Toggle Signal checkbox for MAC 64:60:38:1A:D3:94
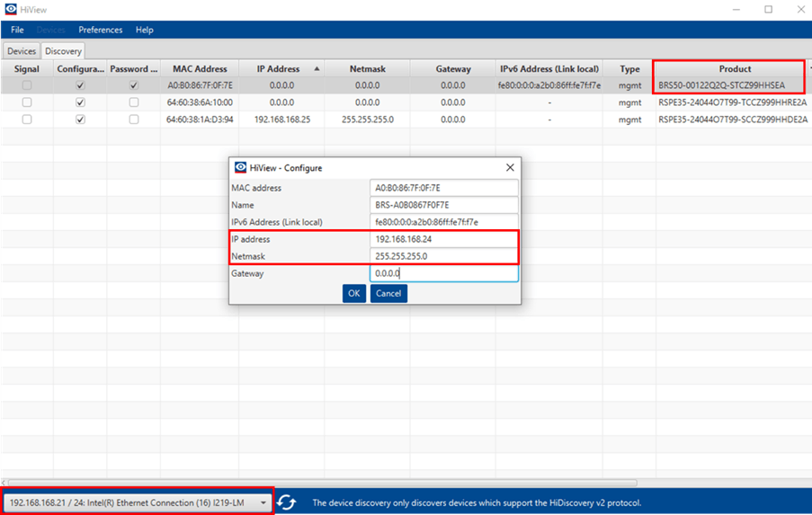This screenshot has width=812, height=515. (x=27, y=120)
